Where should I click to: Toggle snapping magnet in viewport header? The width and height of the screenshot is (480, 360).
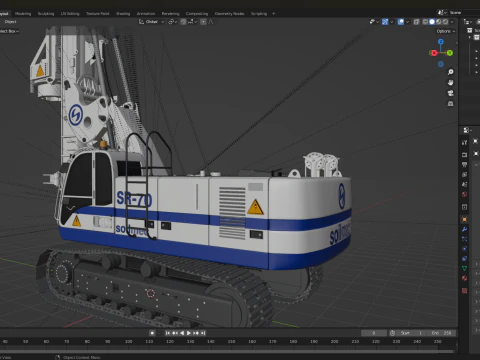pos(183,22)
